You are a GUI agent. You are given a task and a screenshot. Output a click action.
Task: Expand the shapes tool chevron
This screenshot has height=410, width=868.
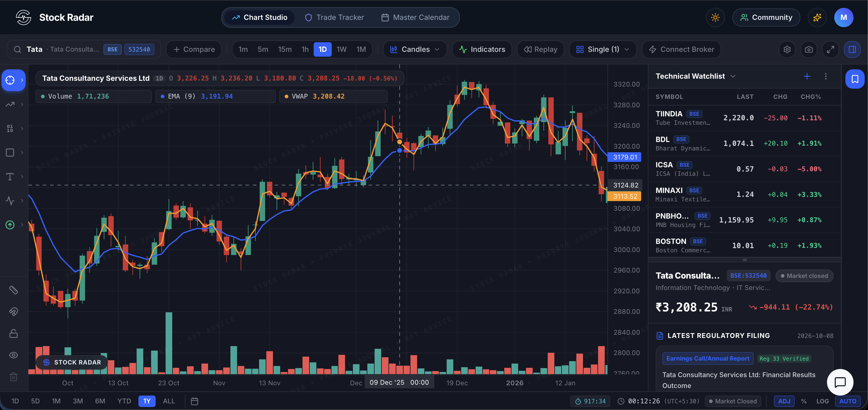(x=22, y=153)
